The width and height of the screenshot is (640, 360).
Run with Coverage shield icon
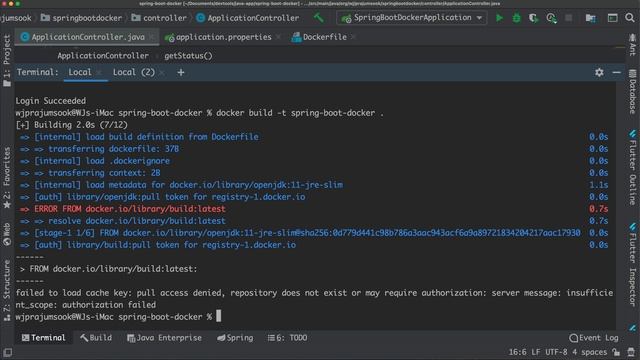(x=533, y=18)
